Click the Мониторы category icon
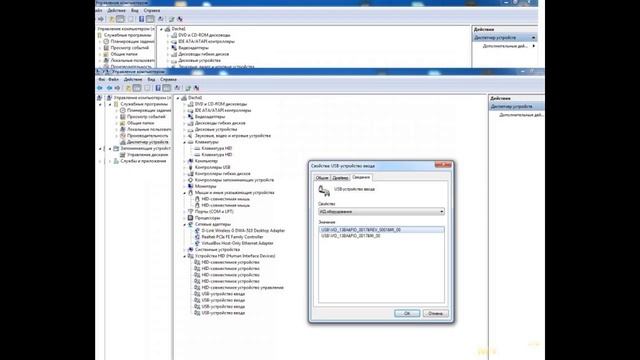Viewport: 640px width, 360px height. point(191,186)
